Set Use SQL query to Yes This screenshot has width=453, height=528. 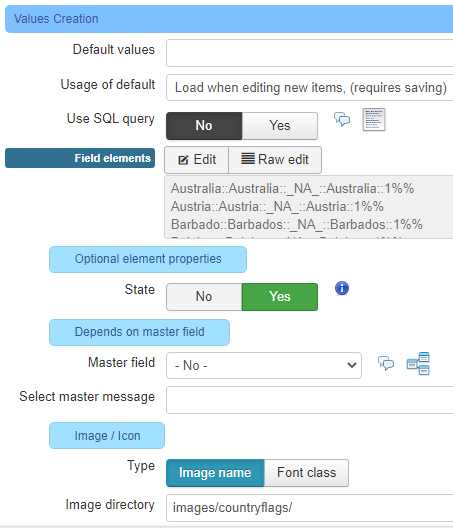click(280, 126)
